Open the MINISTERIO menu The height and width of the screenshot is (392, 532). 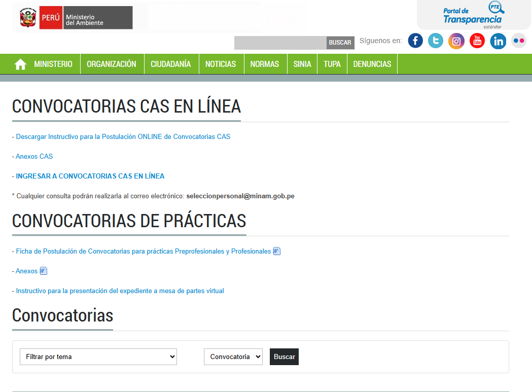point(53,64)
